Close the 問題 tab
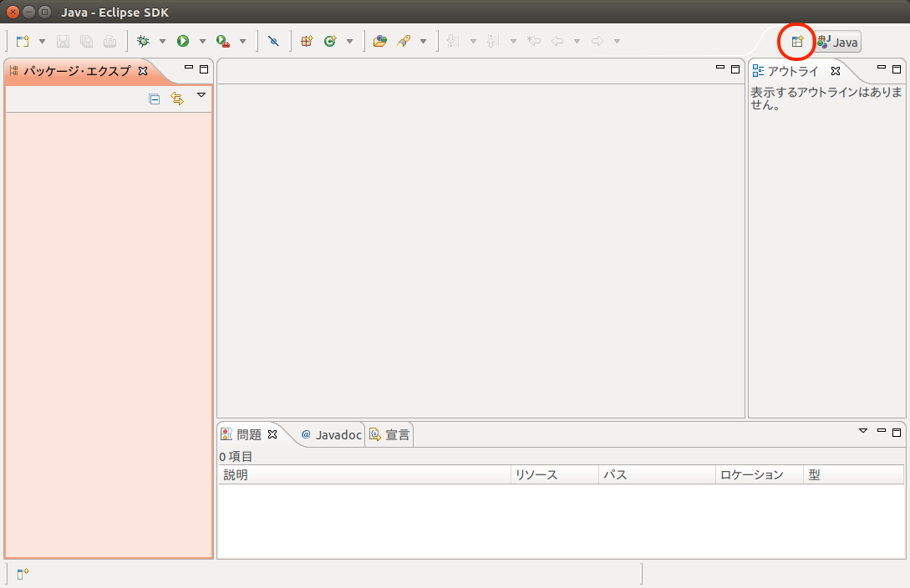Screen dimensions: 910x588 pyautogui.click(x=272, y=434)
